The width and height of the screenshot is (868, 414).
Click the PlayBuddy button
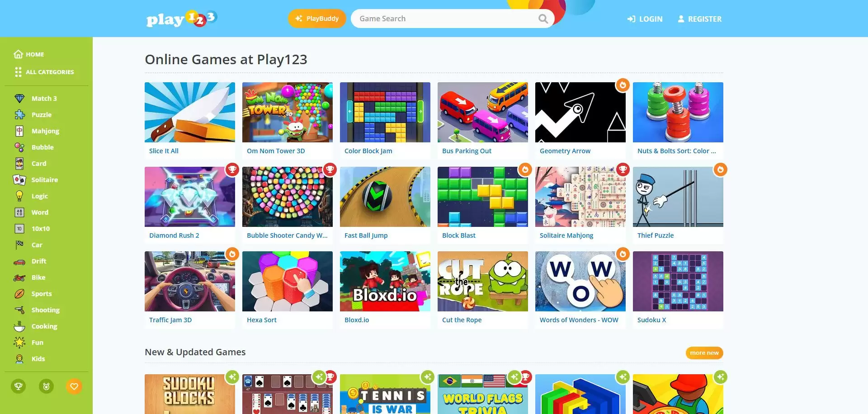[x=317, y=19]
